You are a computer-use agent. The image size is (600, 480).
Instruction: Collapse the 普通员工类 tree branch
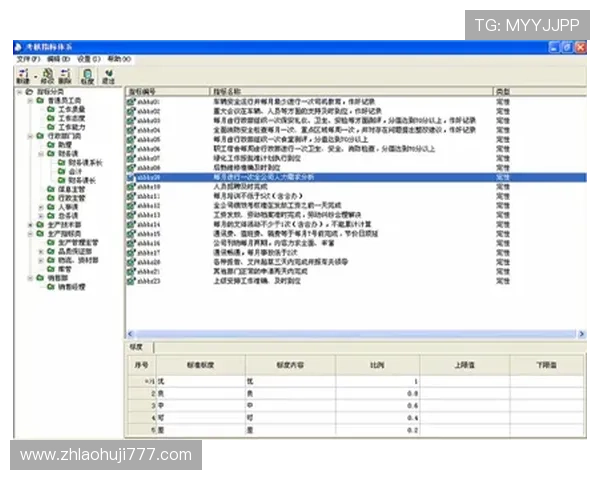[x=30, y=101]
